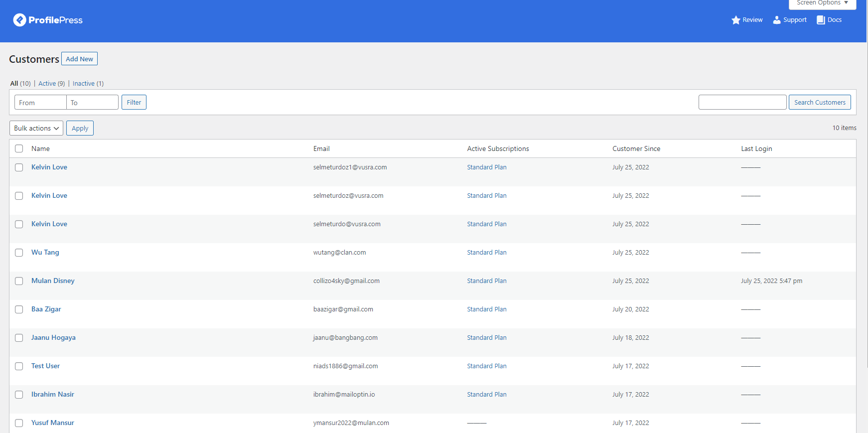Focus the From date field
868x433 pixels.
40,102
